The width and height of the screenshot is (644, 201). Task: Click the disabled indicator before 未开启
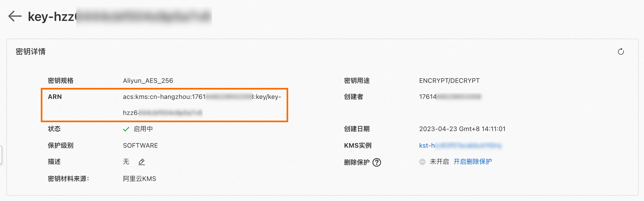coord(423,162)
